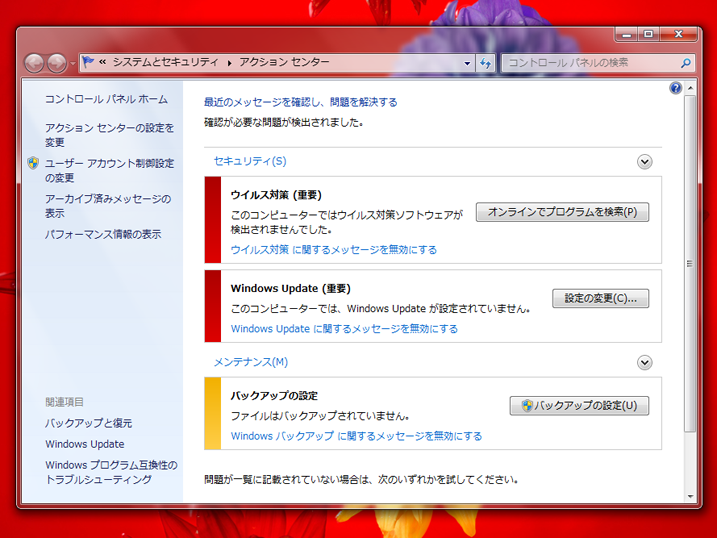
Task: Minimize the Action Center window
Action: point(627,34)
